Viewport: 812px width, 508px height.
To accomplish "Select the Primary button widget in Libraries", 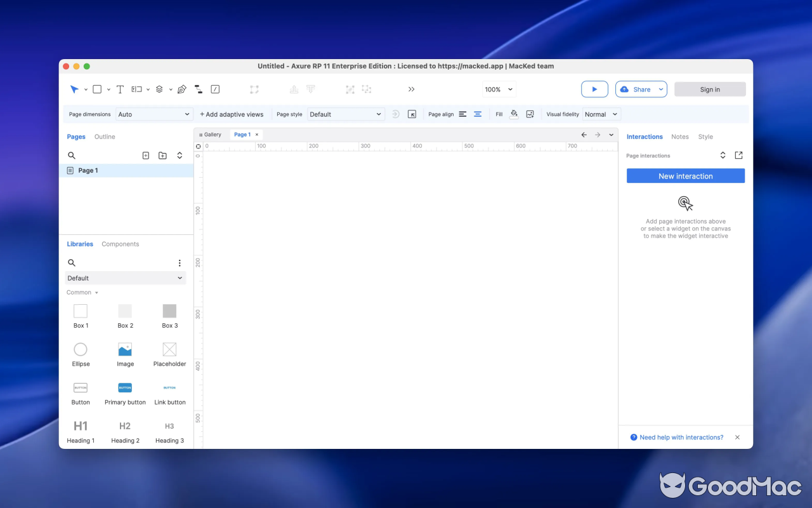I will (124, 387).
